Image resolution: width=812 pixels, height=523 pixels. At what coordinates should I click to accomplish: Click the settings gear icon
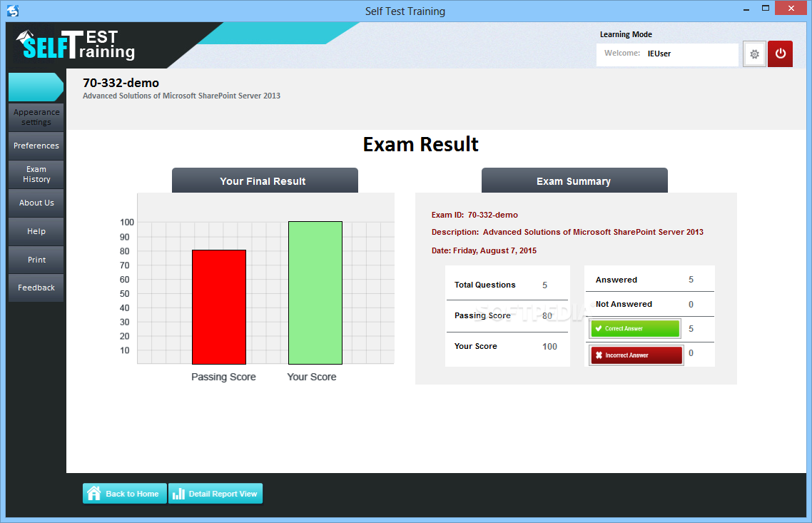coord(754,54)
